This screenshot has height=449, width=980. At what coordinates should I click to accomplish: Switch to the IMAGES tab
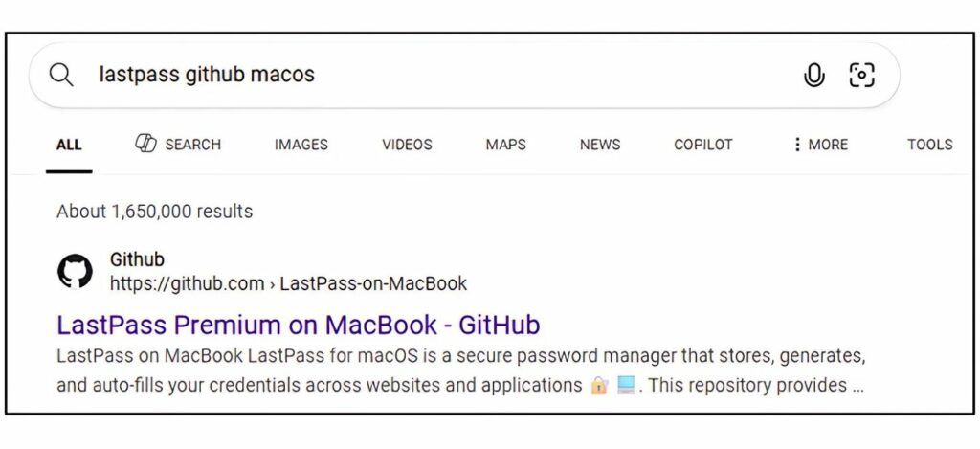(301, 145)
